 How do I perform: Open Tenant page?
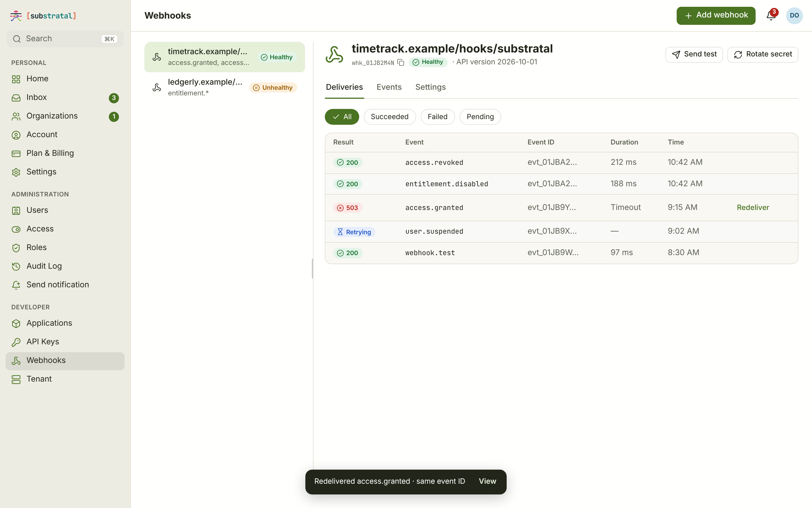pos(65,379)
